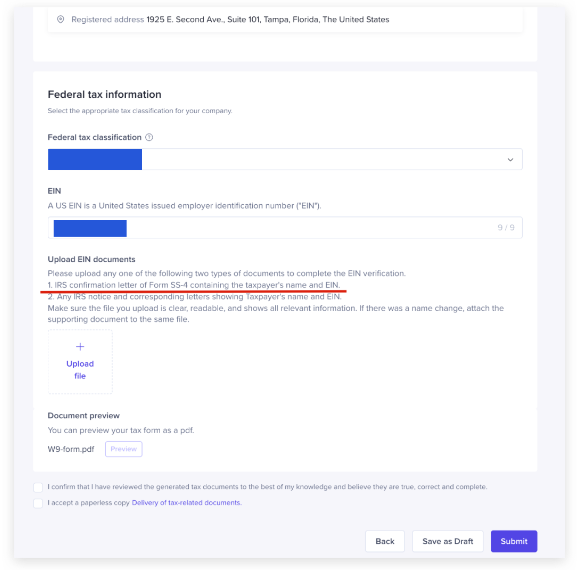Focus the EIN number input field
The height and width of the screenshot is (570, 578).
285,227
